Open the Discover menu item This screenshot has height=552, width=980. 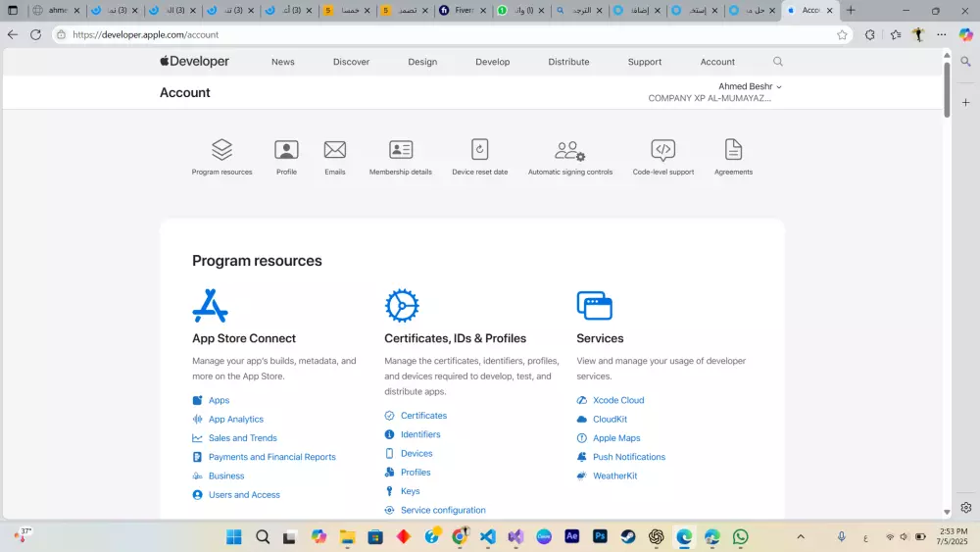point(351,62)
